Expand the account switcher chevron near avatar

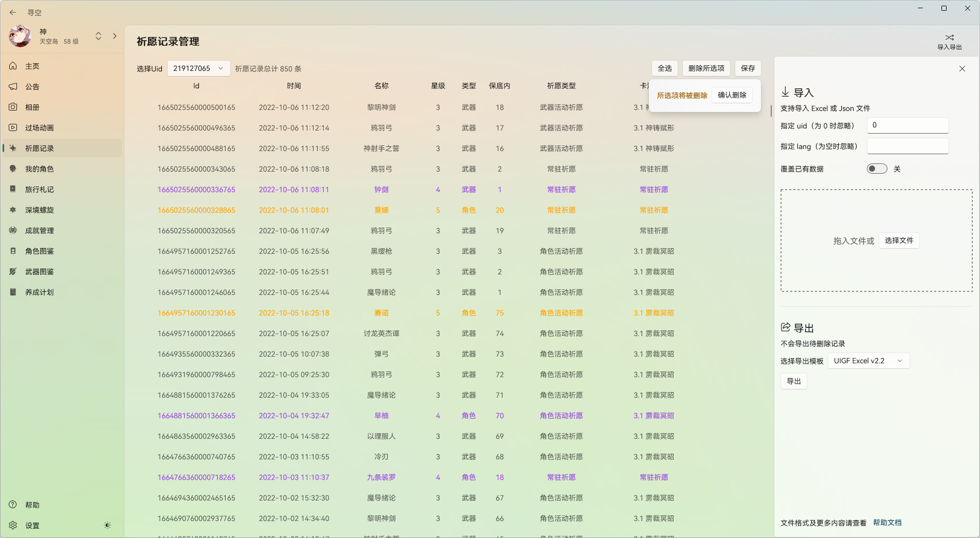[98, 36]
